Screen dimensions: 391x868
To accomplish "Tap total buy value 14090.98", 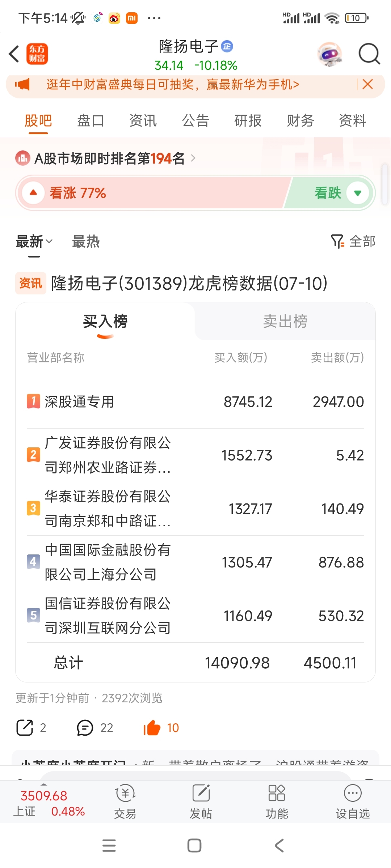I will coord(237,663).
